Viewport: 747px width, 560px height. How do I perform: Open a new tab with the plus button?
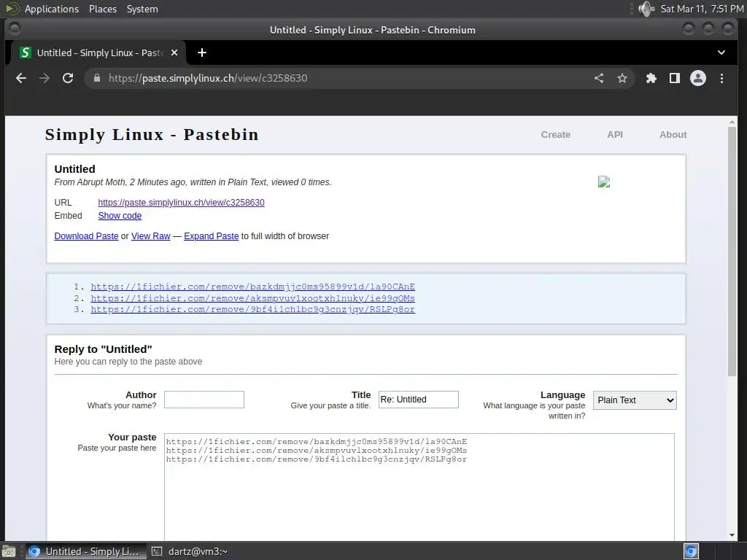[x=202, y=52]
